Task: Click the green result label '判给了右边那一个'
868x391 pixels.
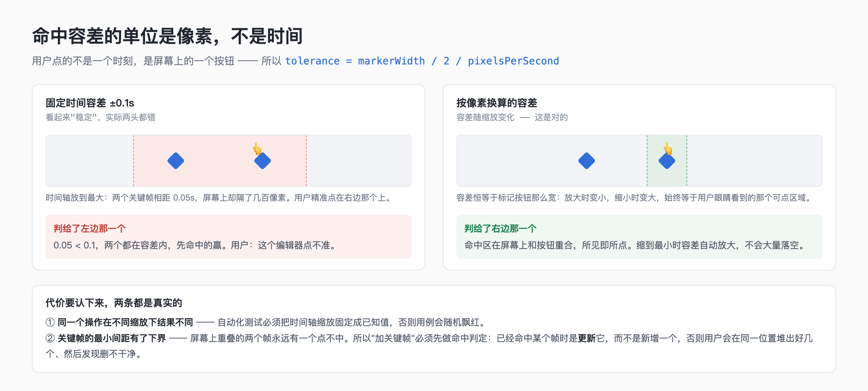Action: click(501, 228)
